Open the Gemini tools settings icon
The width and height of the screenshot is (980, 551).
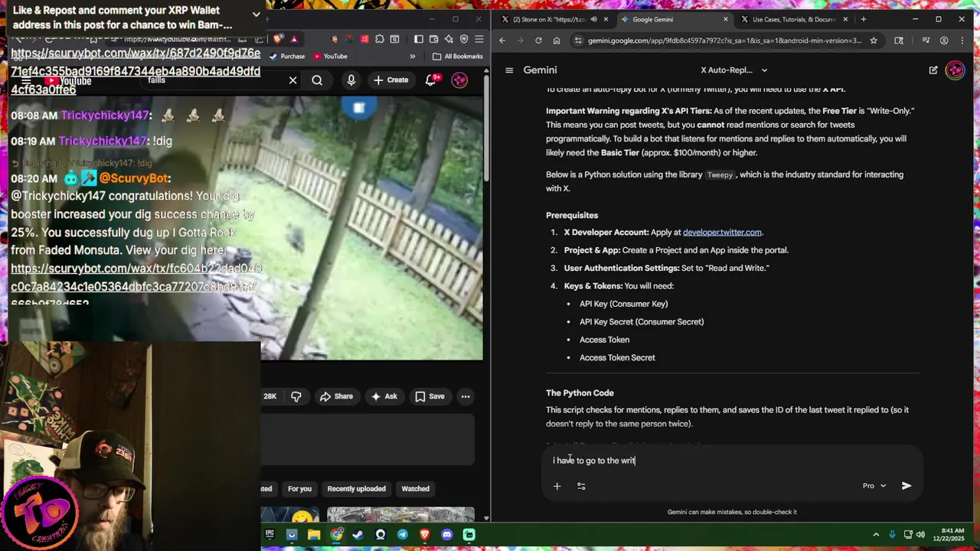pos(581,486)
